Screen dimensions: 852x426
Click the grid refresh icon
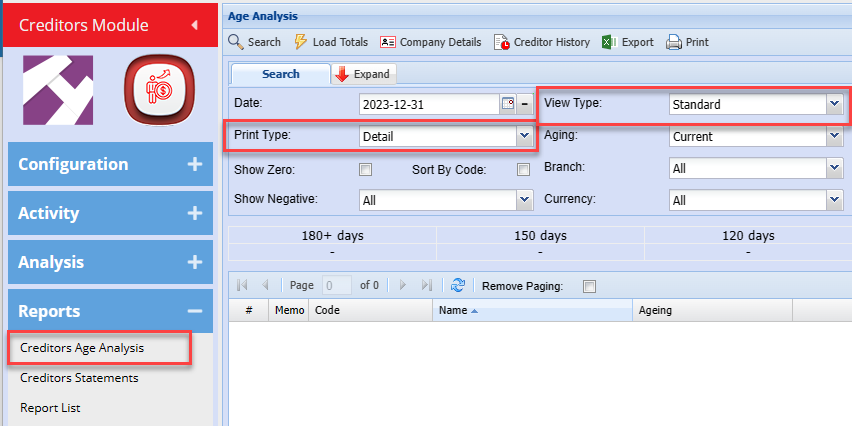[x=458, y=286]
